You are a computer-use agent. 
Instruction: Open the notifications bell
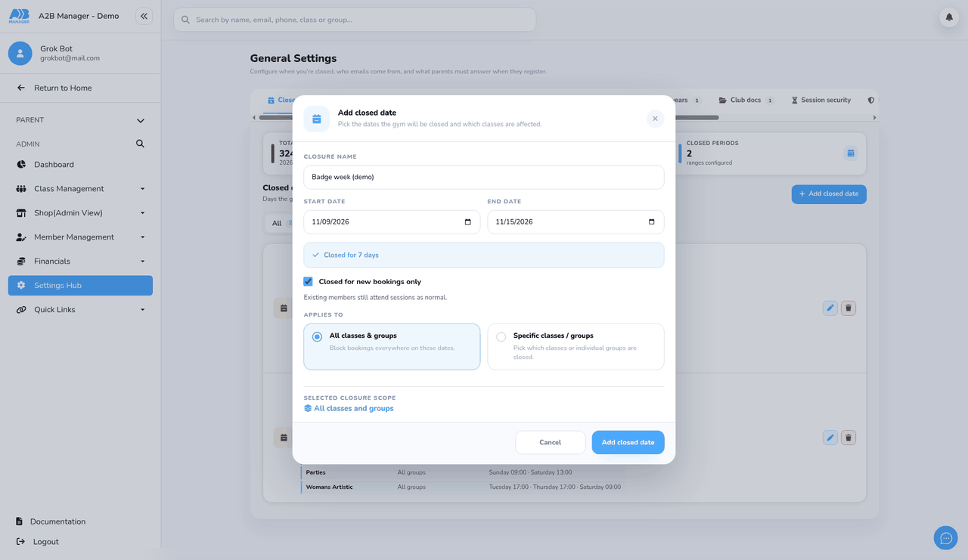949,17
